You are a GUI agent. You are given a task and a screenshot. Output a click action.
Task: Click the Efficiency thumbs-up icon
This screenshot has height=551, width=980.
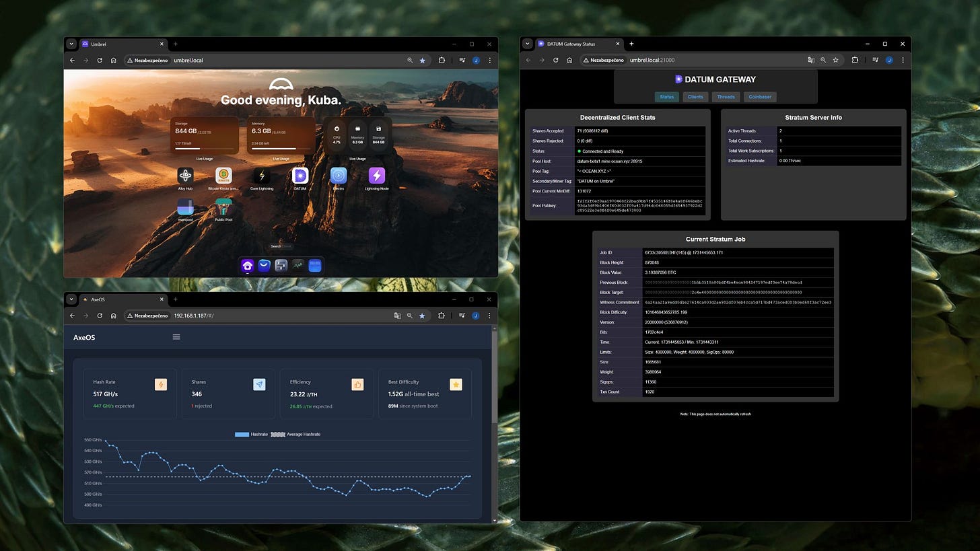[x=357, y=384]
